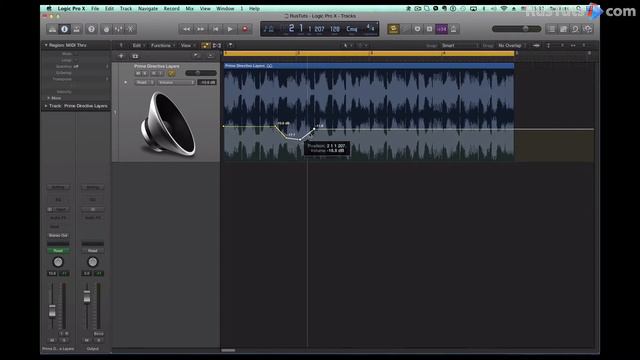Open the automation parameter Volume dropdown
The image size is (640, 360).
coord(176,82)
